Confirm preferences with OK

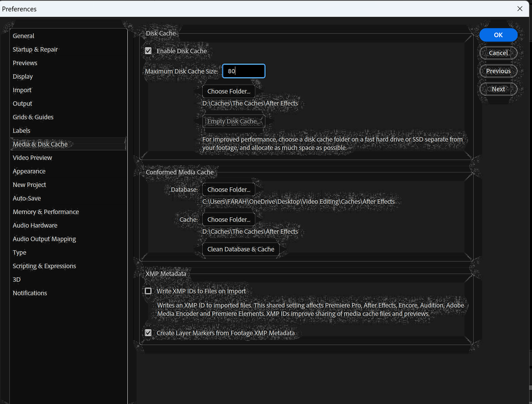point(498,35)
